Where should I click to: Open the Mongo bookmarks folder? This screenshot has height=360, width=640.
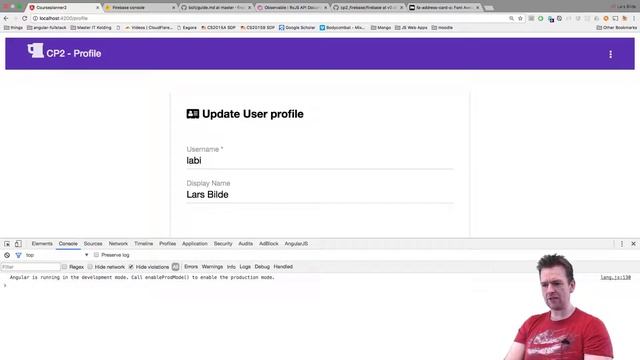(381, 28)
